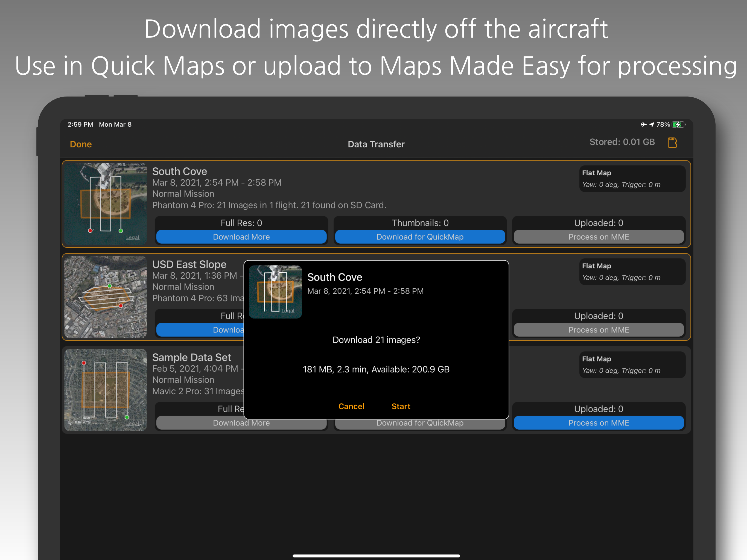Screen dimensions: 747x560
Task: Click the 'South Cove' title in list
Action: pos(179,171)
